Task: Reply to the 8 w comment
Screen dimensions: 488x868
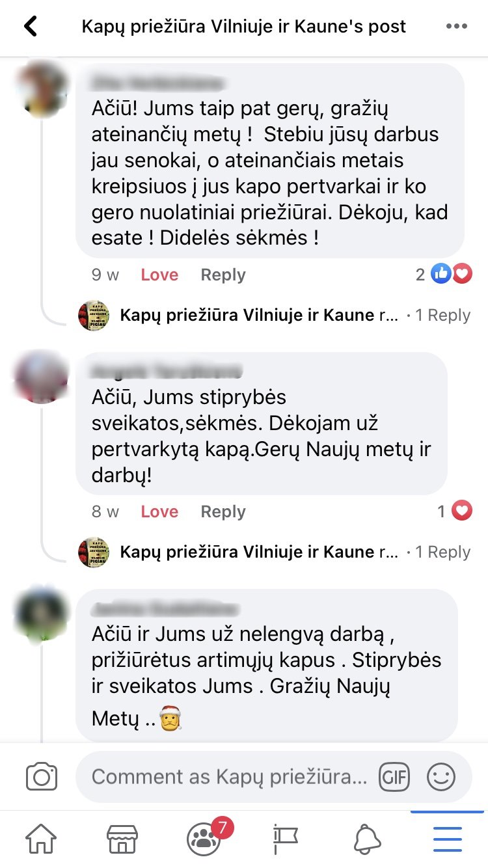Action: (223, 512)
